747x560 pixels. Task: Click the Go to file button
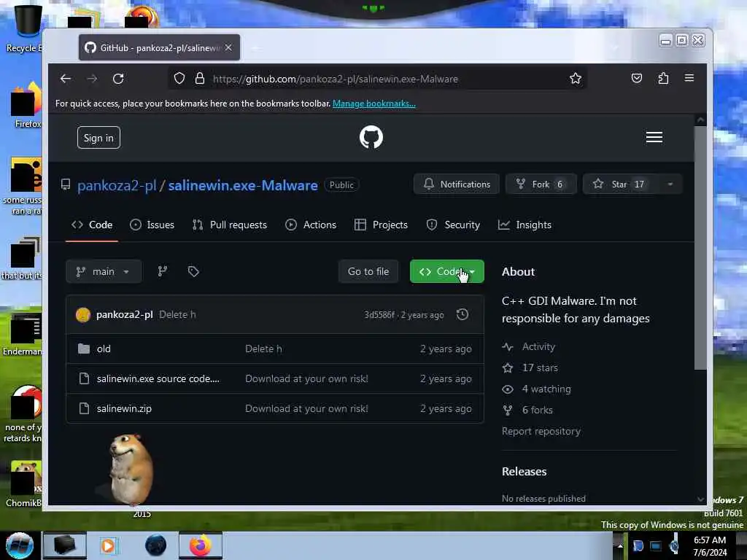(368, 271)
